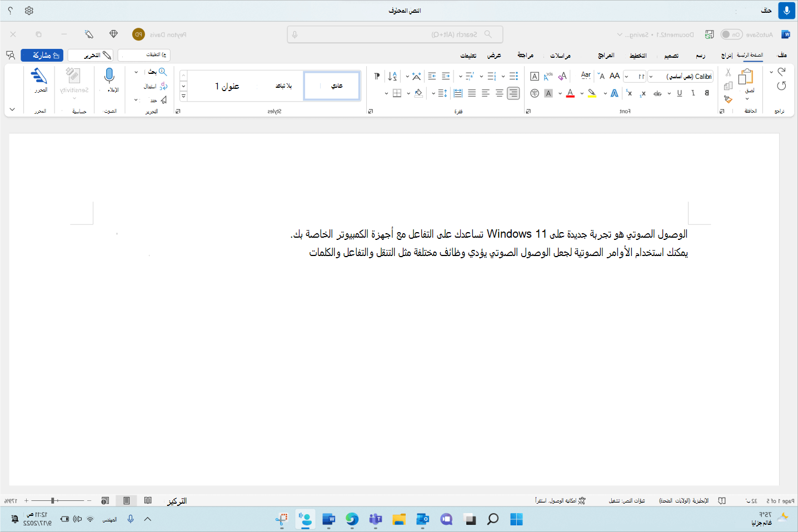Toggle Subscript formatting
The height and width of the screenshot is (532, 798).
(643, 93)
